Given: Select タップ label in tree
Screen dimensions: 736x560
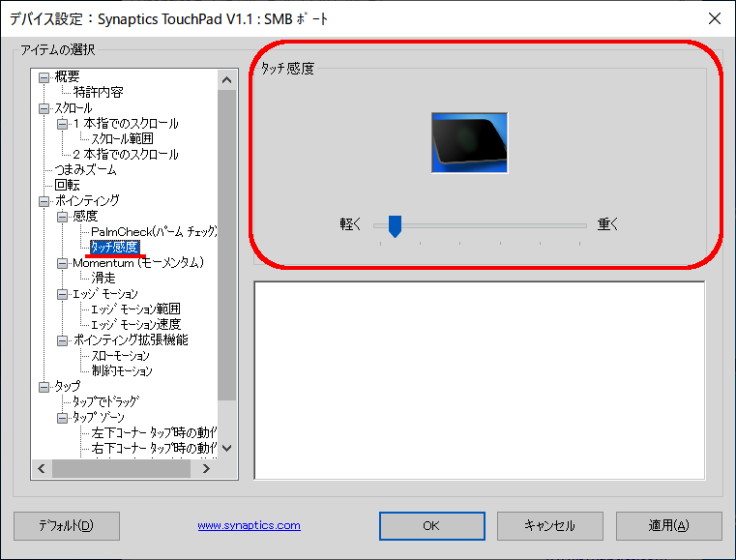Looking at the screenshot, I should [68, 386].
